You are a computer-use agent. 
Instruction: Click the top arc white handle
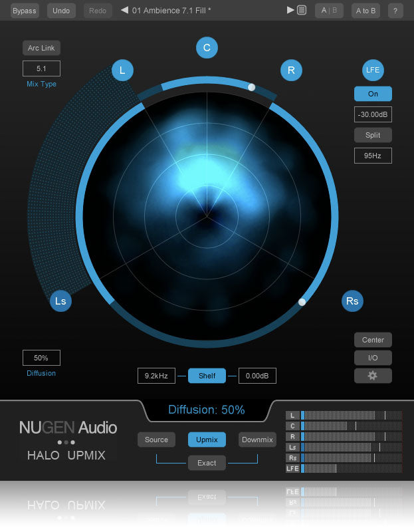pos(252,87)
